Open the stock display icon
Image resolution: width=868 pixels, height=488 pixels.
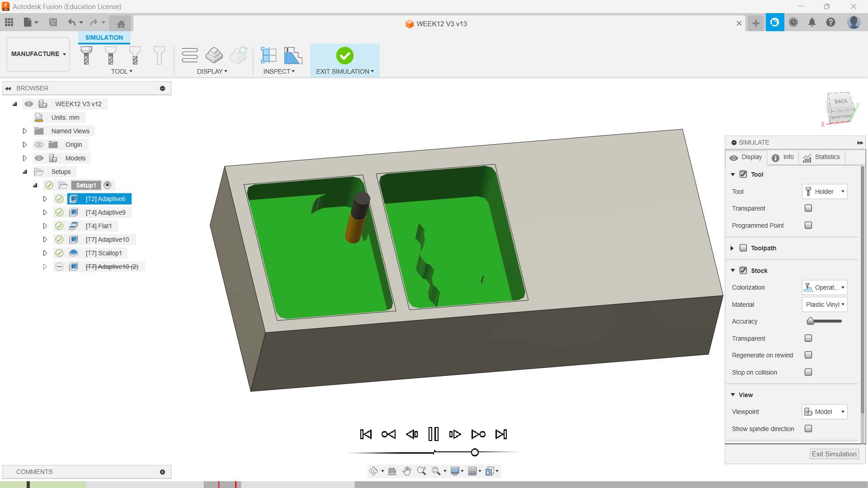(x=214, y=56)
